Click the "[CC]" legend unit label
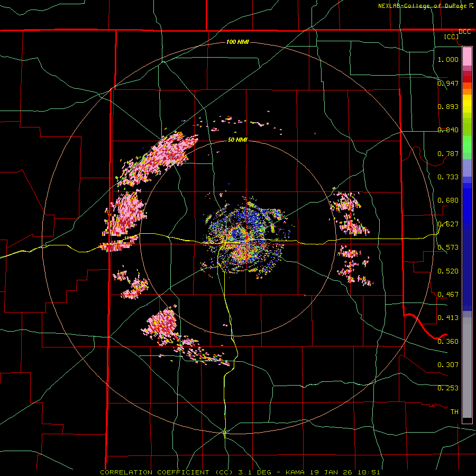 tap(451, 36)
